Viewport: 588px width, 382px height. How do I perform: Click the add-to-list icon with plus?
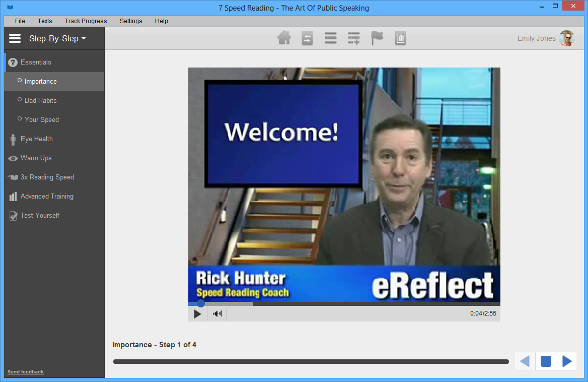click(354, 38)
